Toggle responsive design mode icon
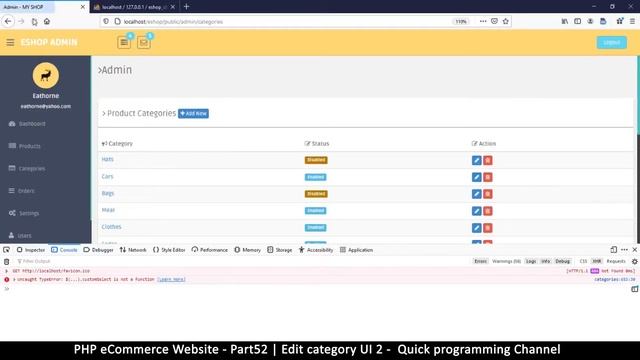 613,250
